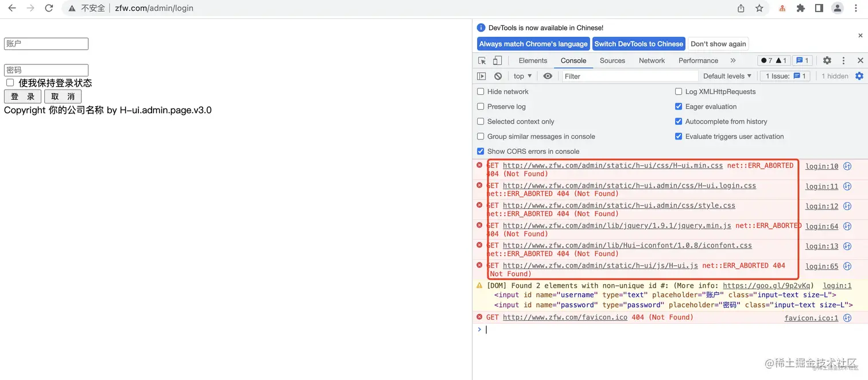Open the 1 Issue button in console toolbar
The height and width of the screenshot is (380, 868).
785,76
